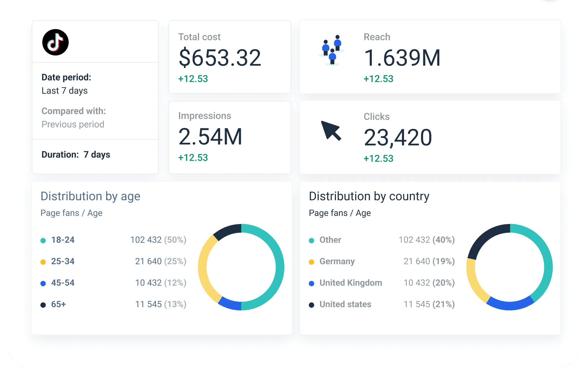
Task: Click the Reach 1.639M value
Action: (x=402, y=58)
